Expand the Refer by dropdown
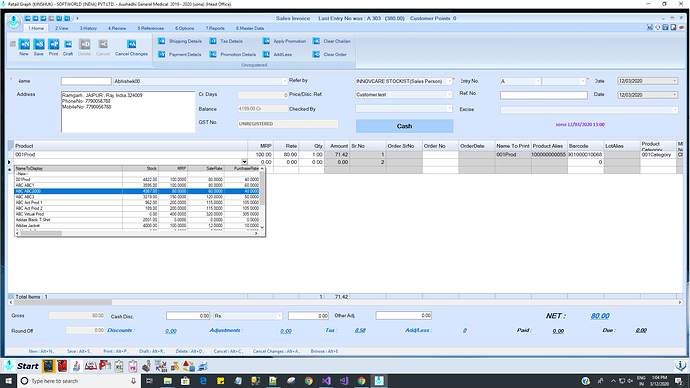Screen dimensions: 690x388 (449, 81)
